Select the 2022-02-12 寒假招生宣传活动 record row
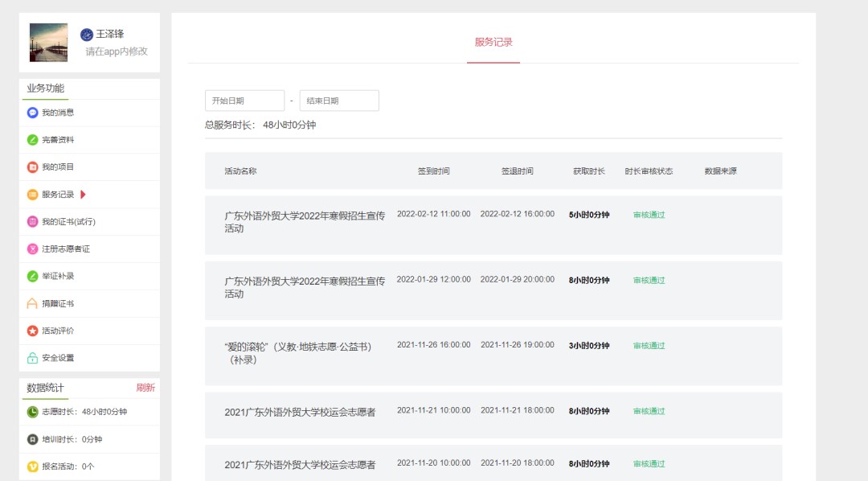The width and height of the screenshot is (868, 481). tap(493, 225)
